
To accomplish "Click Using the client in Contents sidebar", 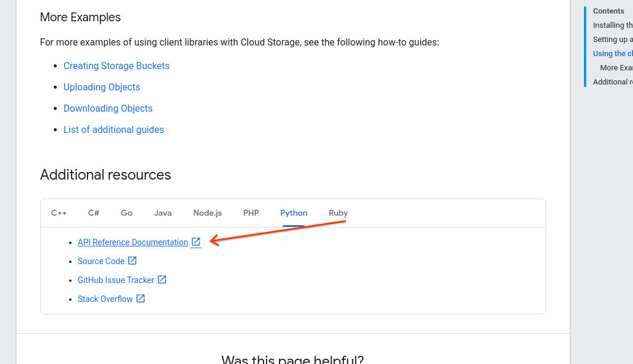I will (613, 53).
